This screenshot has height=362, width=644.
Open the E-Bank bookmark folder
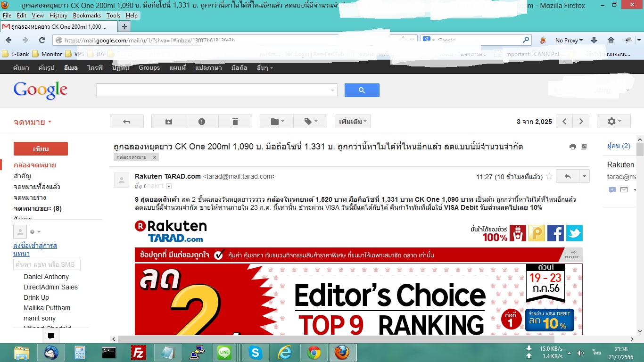coord(16,54)
